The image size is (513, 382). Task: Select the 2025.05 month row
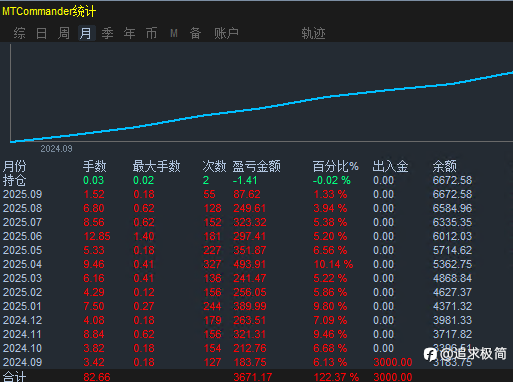point(238,250)
